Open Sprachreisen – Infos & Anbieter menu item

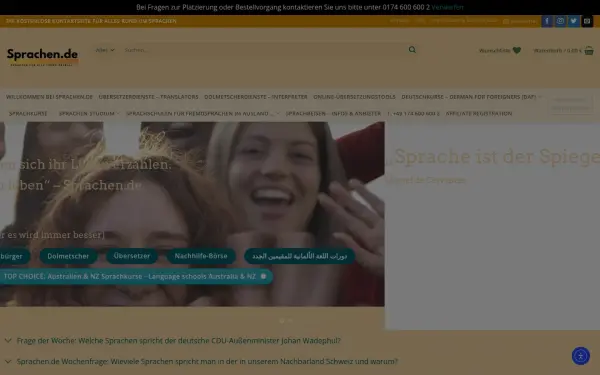(333, 114)
